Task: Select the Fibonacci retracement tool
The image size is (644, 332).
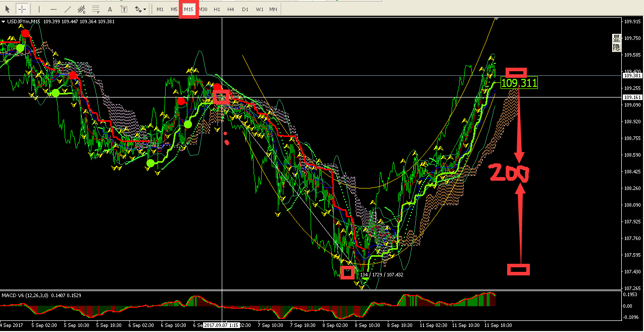Action: pos(96,9)
